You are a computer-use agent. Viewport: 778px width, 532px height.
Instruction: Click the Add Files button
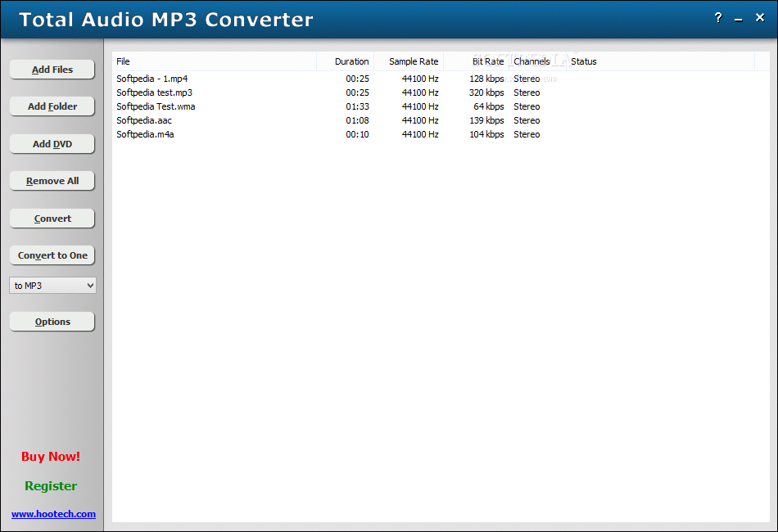tap(52, 70)
